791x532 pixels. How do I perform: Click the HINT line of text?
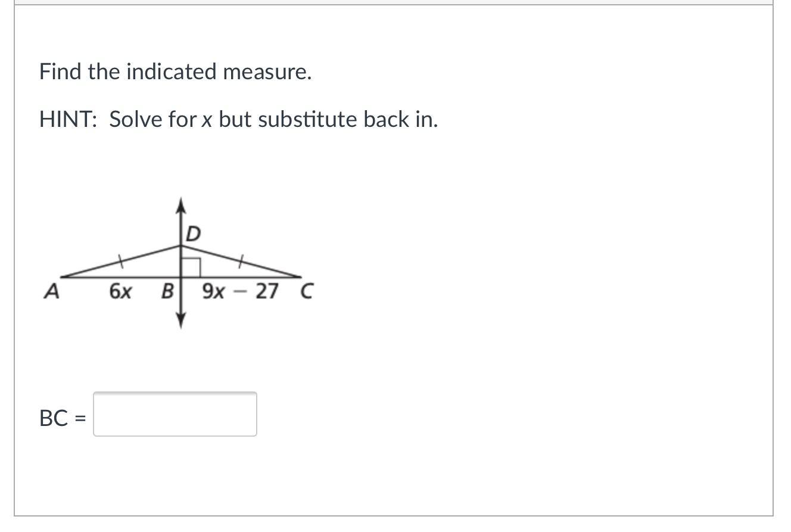pos(238,119)
